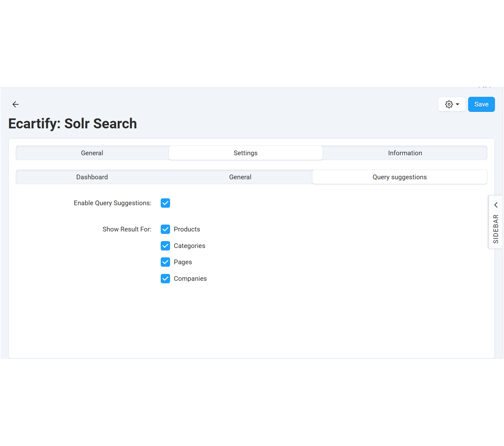This screenshot has width=504, height=446.
Task: Select the Query suggestions sub-tab
Action: pyautogui.click(x=399, y=177)
